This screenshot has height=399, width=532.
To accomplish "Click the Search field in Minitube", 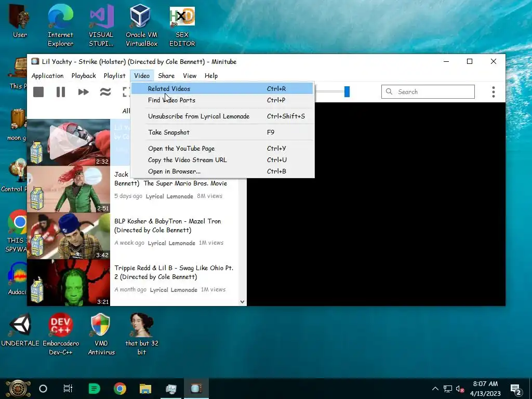I will [x=428, y=91].
